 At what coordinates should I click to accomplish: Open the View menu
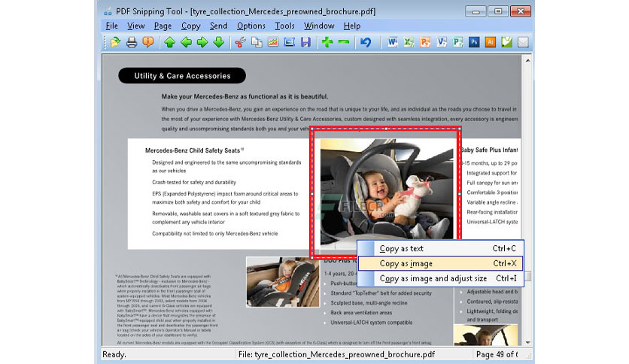(136, 26)
